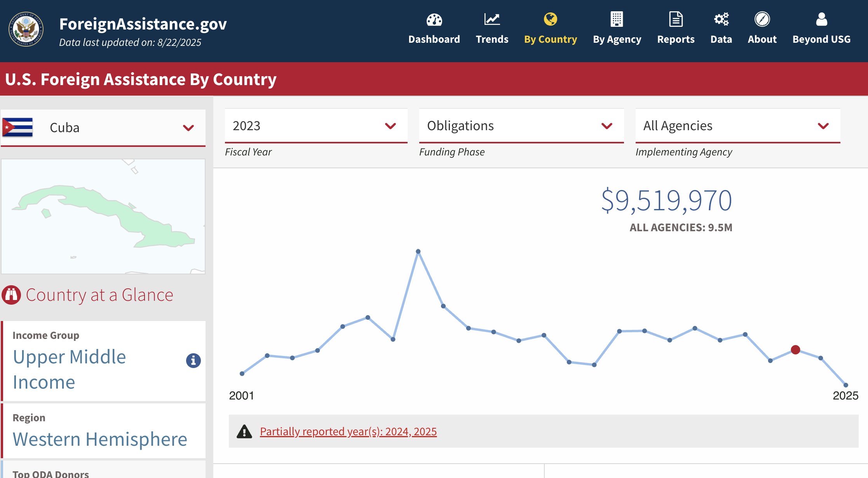
Task: Click the By Country globe icon
Action: 550,19
